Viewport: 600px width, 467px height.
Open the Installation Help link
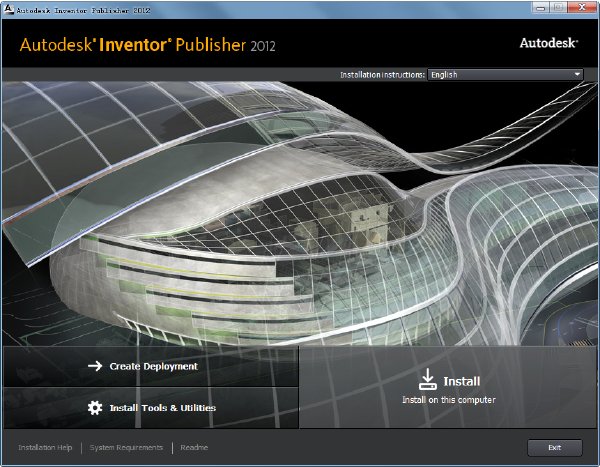(x=45, y=447)
